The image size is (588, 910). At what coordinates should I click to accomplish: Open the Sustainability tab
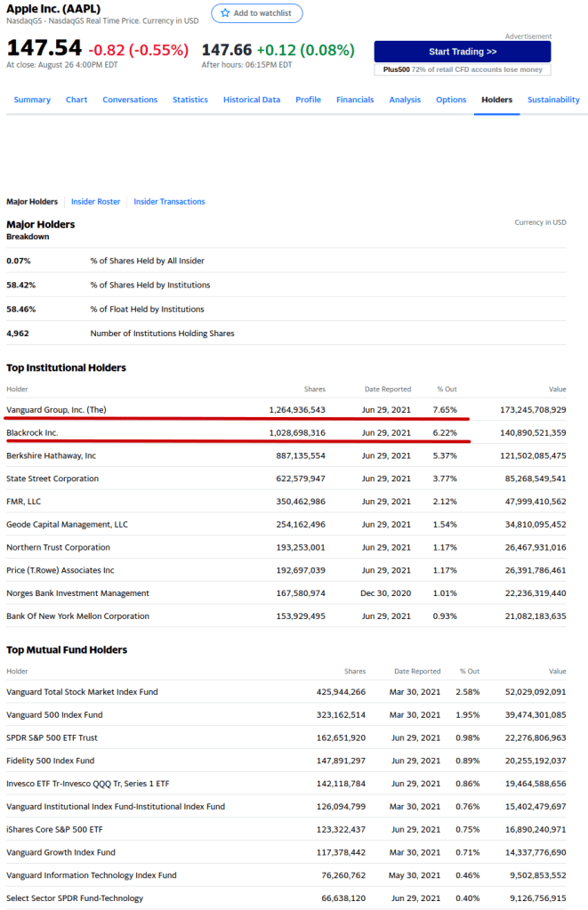[x=553, y=100]
